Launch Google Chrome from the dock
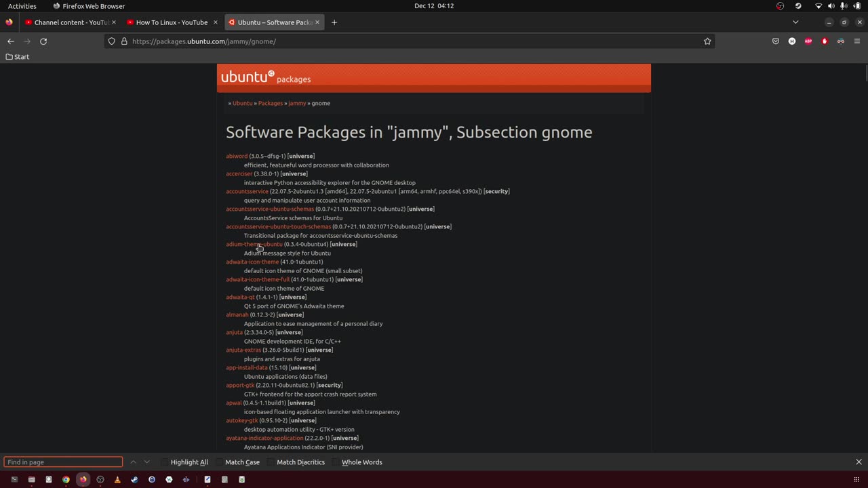 point(66,479)
